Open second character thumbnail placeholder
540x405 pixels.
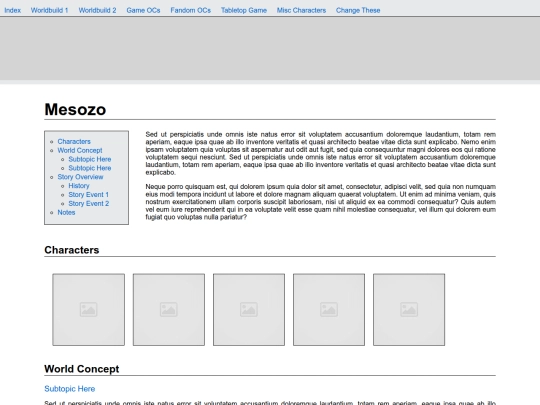(x=169, y=310)
